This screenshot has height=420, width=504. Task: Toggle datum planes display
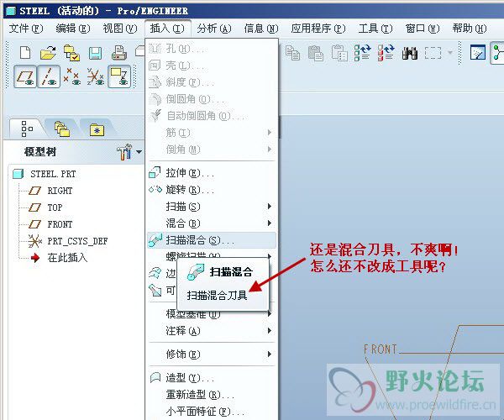[x=25, y=76]
